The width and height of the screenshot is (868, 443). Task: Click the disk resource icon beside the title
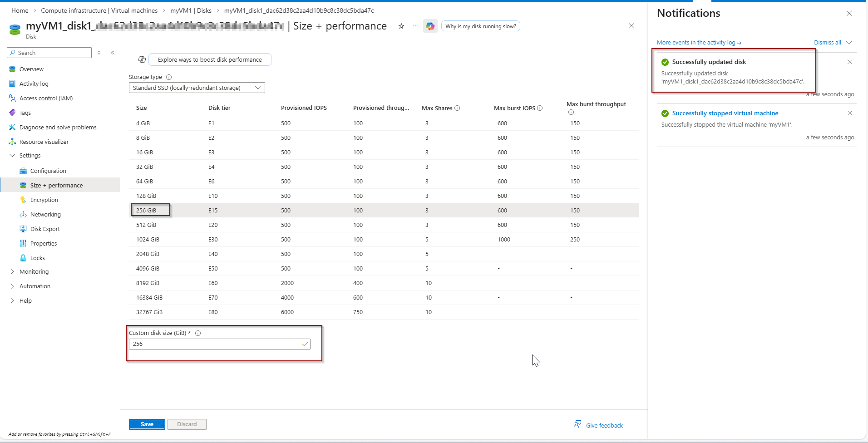pyautogui.click(x=15, y=30)
